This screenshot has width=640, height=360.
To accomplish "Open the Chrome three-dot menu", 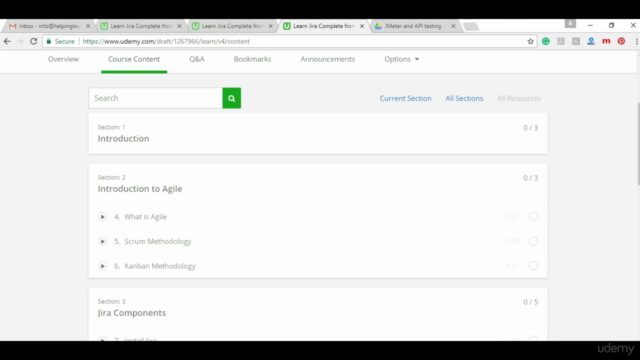I will coord(636,41).
